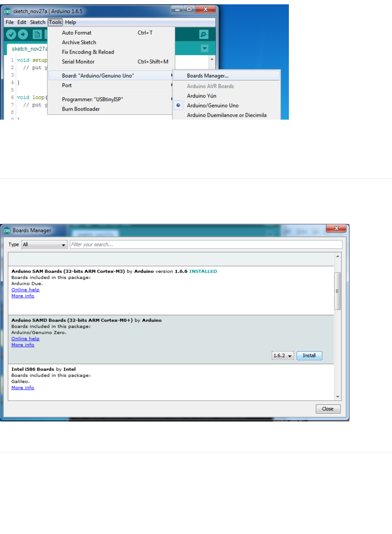
Task: Click the Arduino AVR Boards header
Action: 210,86
